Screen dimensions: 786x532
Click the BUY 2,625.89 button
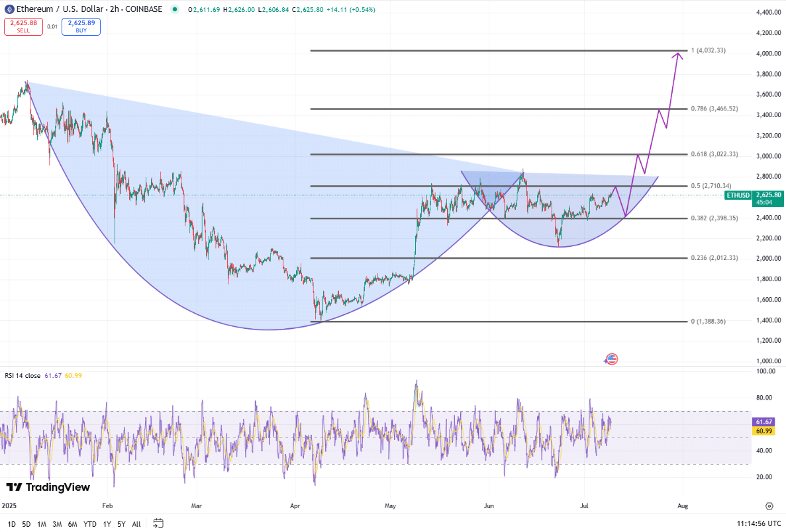[x=81, y=26]
